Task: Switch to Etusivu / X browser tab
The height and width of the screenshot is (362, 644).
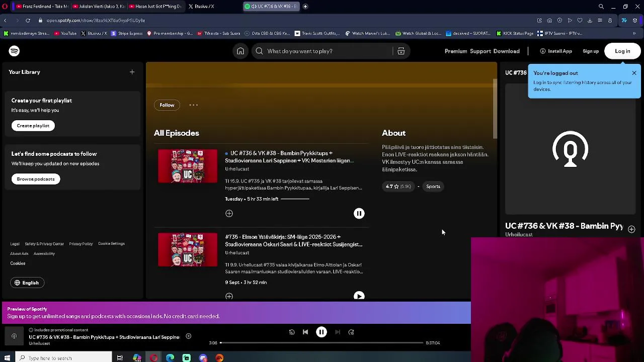Action: (204, 7)
